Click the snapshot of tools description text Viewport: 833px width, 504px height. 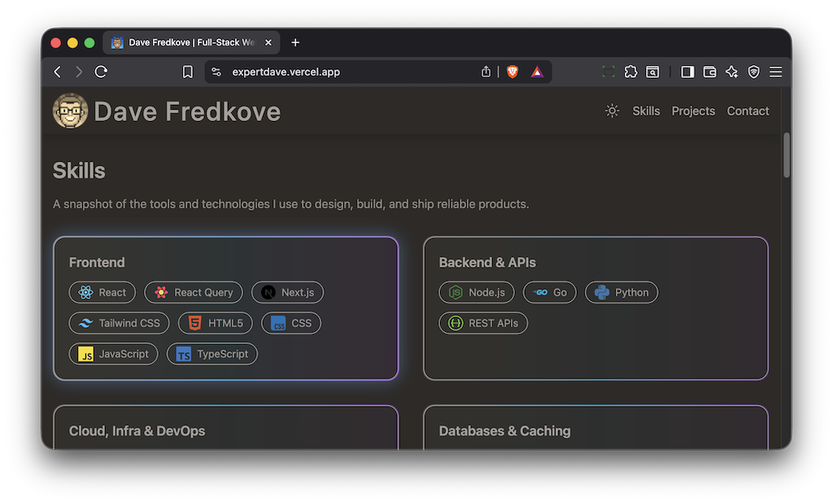[290, 204]
